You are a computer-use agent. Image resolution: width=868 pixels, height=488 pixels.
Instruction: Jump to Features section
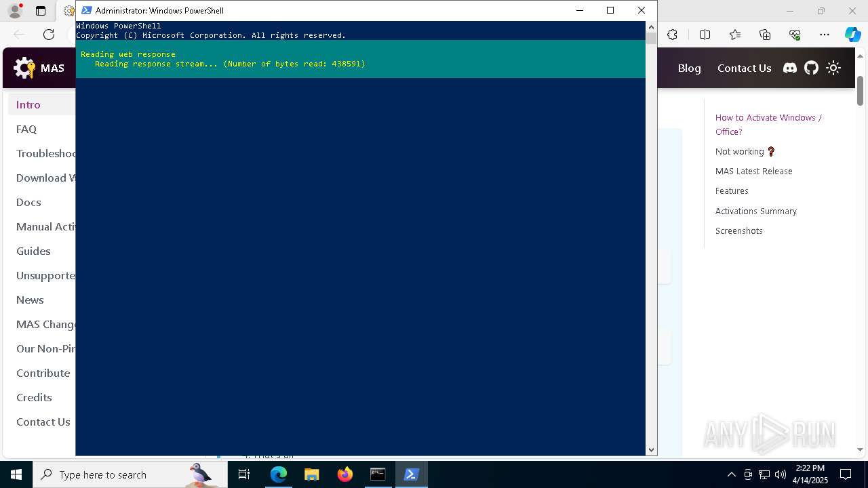point(732,190)
